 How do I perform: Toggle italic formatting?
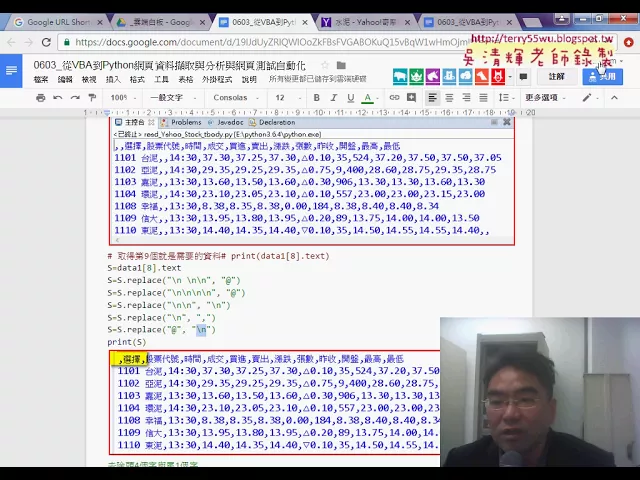click(333, 98)
